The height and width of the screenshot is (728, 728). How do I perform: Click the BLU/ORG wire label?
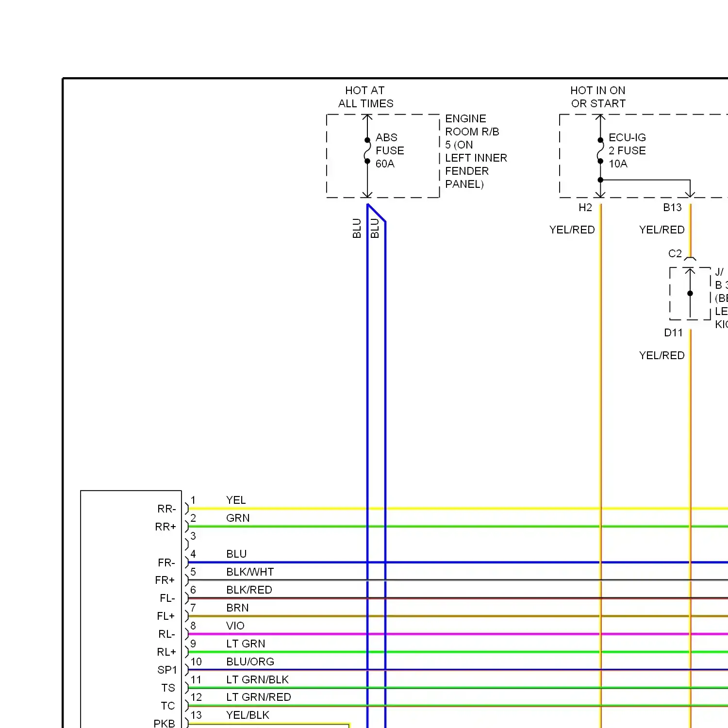pos(250,662)
